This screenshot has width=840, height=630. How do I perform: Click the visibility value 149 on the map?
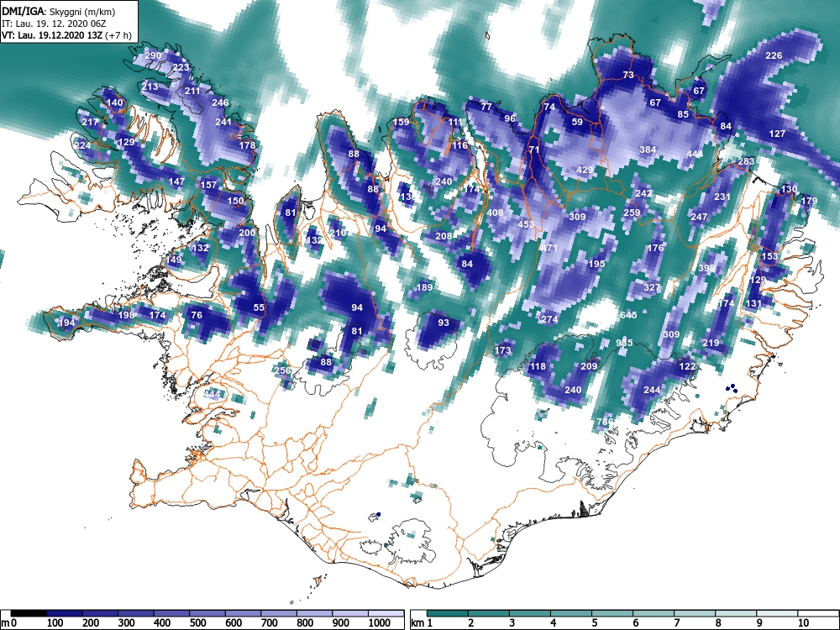(x=174, y=260)
